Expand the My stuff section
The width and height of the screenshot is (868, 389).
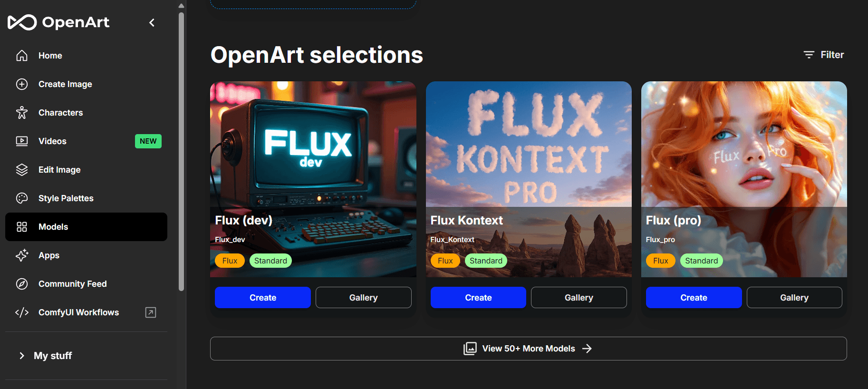(x=22, y=356)
